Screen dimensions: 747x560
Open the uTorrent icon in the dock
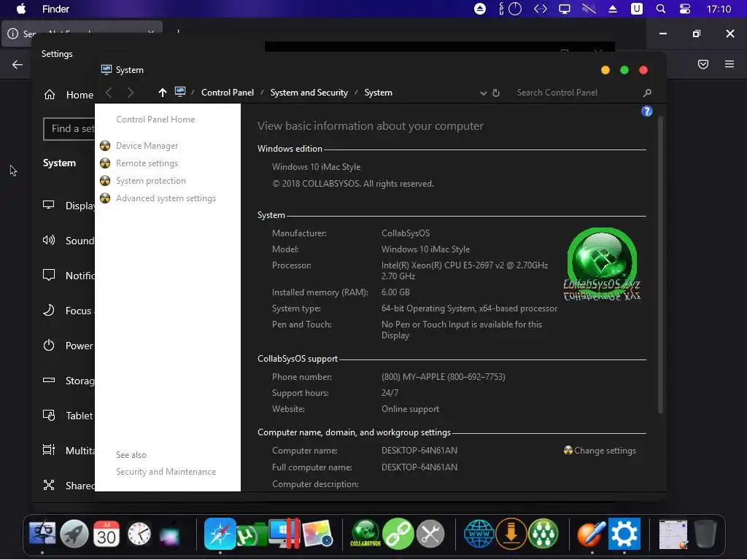(252, 534)
